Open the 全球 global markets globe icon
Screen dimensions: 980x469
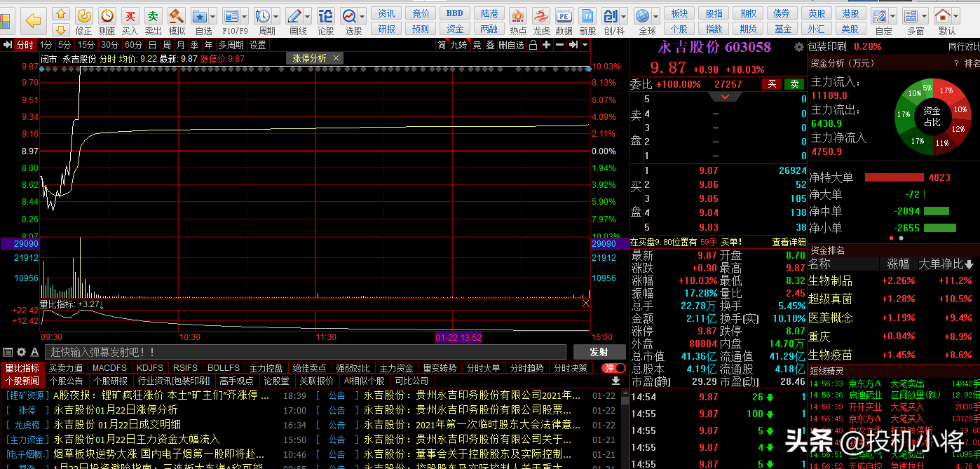[x=642, y=15]
